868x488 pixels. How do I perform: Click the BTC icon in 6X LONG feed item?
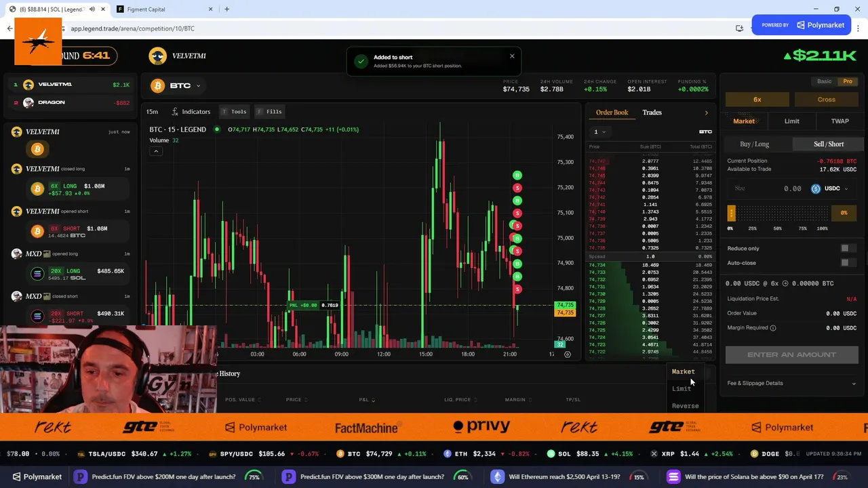(x=37, y=189)
